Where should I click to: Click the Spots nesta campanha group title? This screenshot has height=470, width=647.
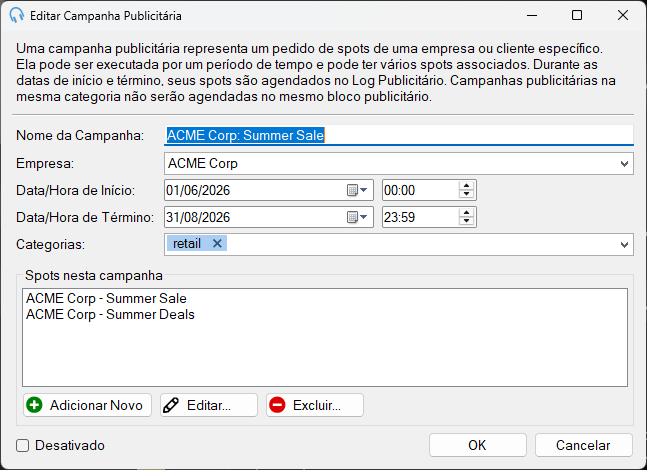pos(94,275)
